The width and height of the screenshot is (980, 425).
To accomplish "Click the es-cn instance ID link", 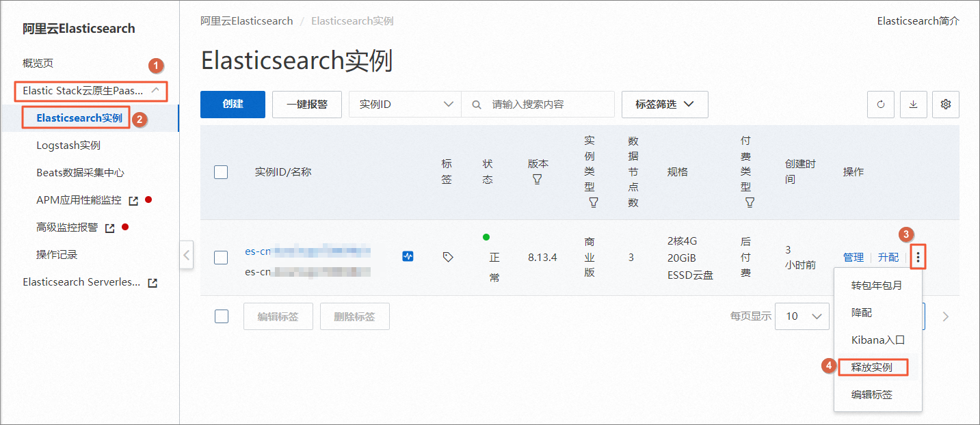I will click(308, 251).
